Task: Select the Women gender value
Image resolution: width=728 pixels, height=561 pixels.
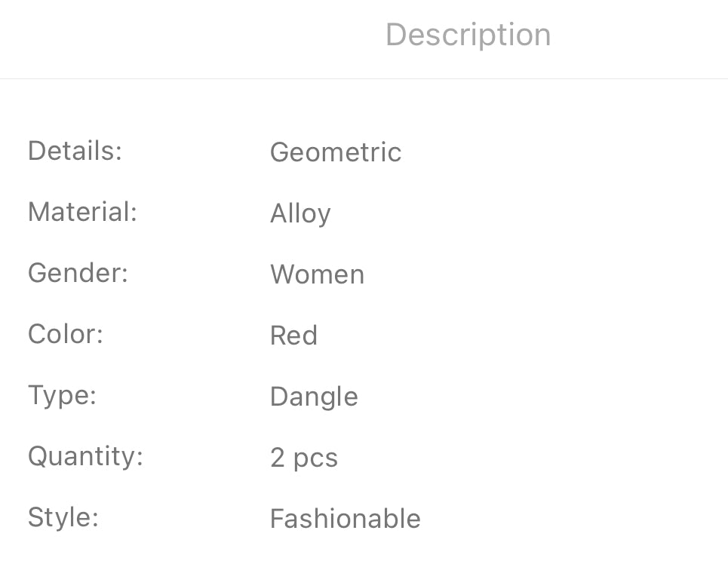Action: coord(317,274)
